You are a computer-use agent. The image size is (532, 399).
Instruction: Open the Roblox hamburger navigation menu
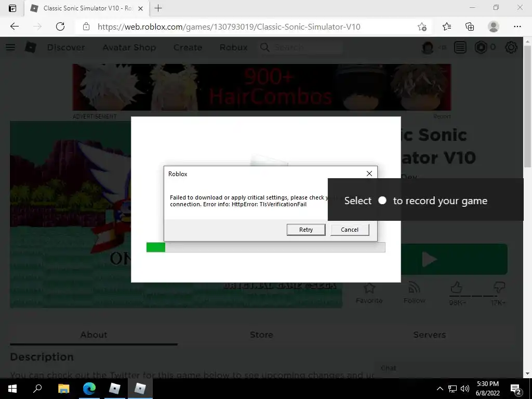[x=10, y=47]
